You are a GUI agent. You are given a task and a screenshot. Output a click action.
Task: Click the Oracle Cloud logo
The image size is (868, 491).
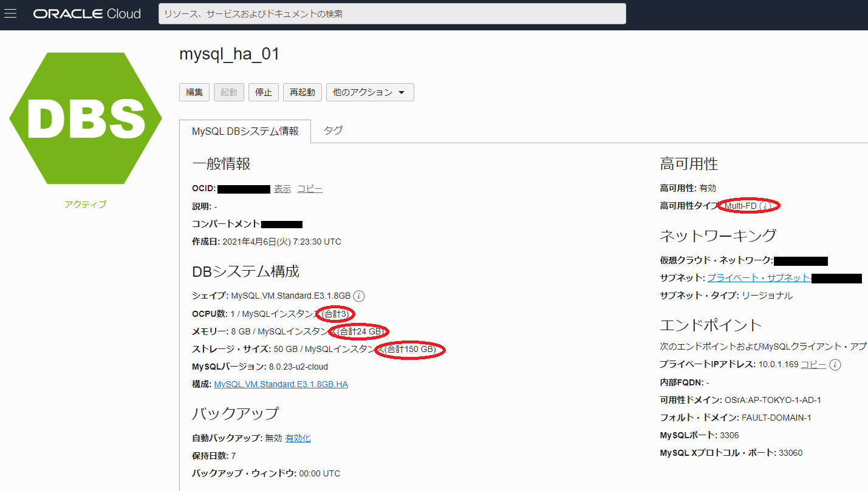tap(87, 14)
